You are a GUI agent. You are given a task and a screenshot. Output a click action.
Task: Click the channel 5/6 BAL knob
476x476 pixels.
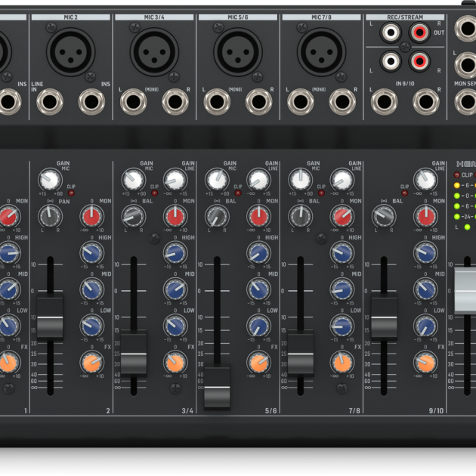217,216
